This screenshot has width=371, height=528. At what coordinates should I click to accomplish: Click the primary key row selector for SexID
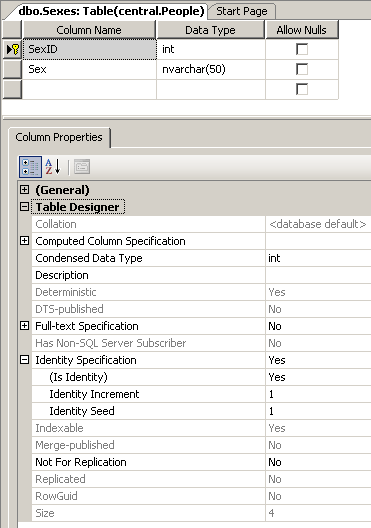[x=12, y=50]
